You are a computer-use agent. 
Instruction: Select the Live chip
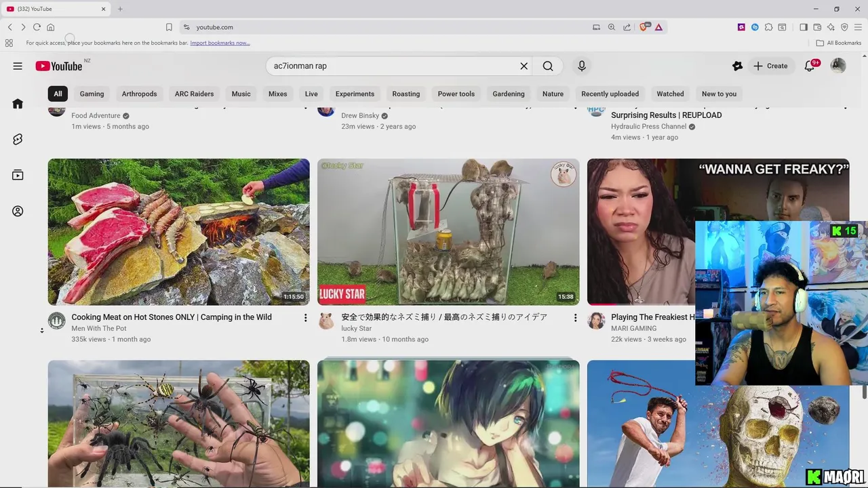pyautogui.click(x=311, y=94)
